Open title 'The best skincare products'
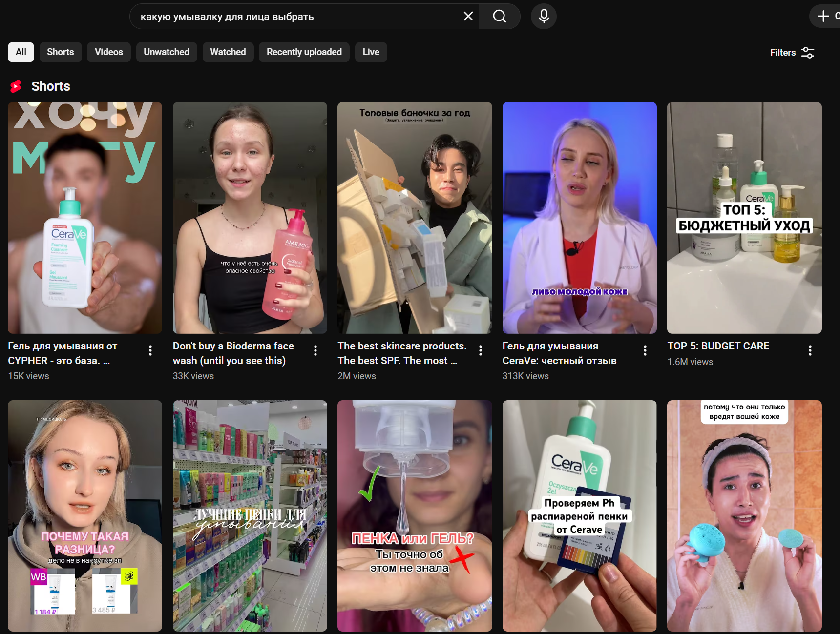840x634 pixels. pos(402,353)
